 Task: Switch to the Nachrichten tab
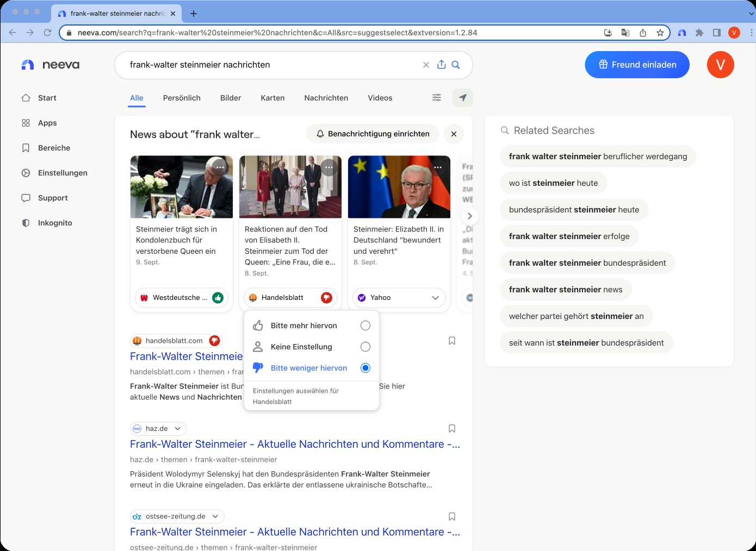[x=326, y=98]
